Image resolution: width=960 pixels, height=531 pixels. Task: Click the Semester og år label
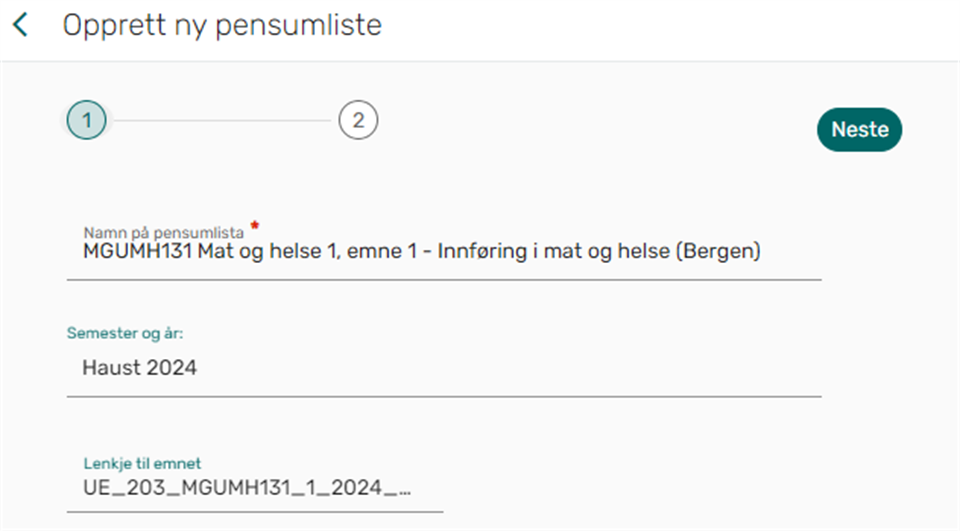point(125,333)
